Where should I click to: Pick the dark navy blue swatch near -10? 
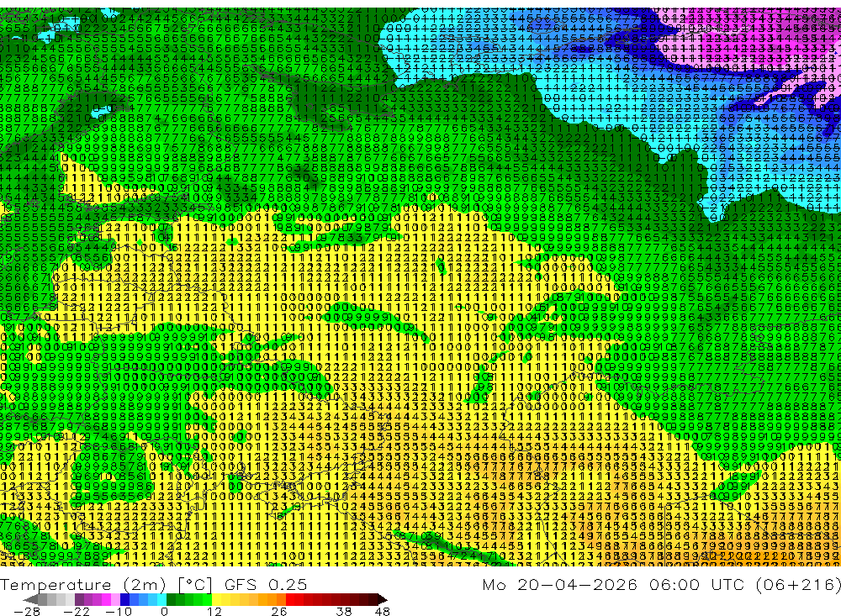point(124,600)
